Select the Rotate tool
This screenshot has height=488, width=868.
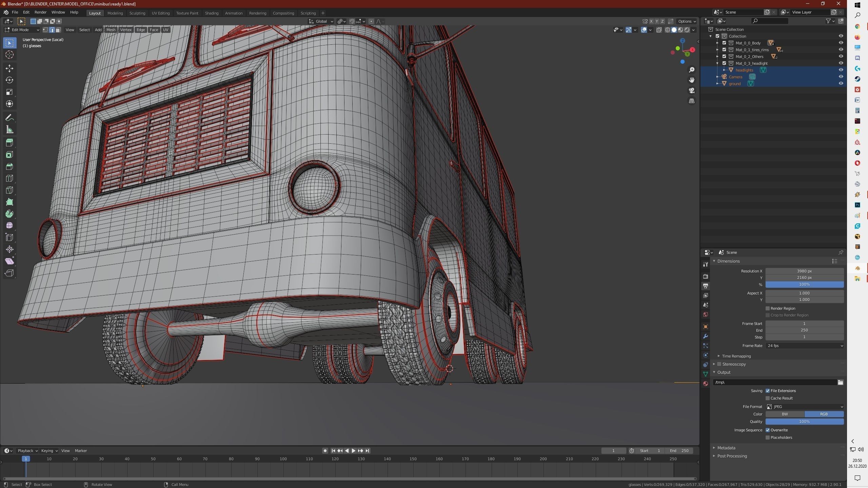tap(9, 80)
